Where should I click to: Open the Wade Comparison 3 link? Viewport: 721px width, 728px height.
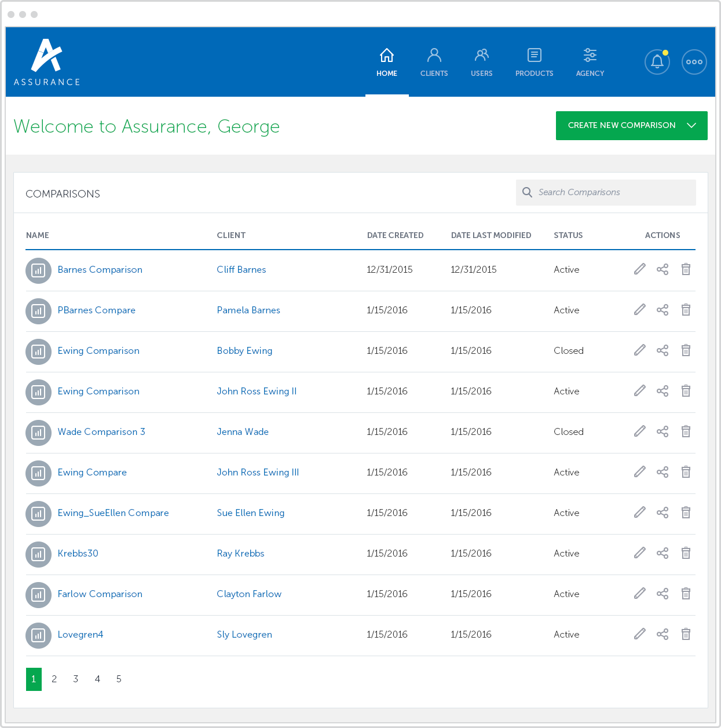(101, 431)
